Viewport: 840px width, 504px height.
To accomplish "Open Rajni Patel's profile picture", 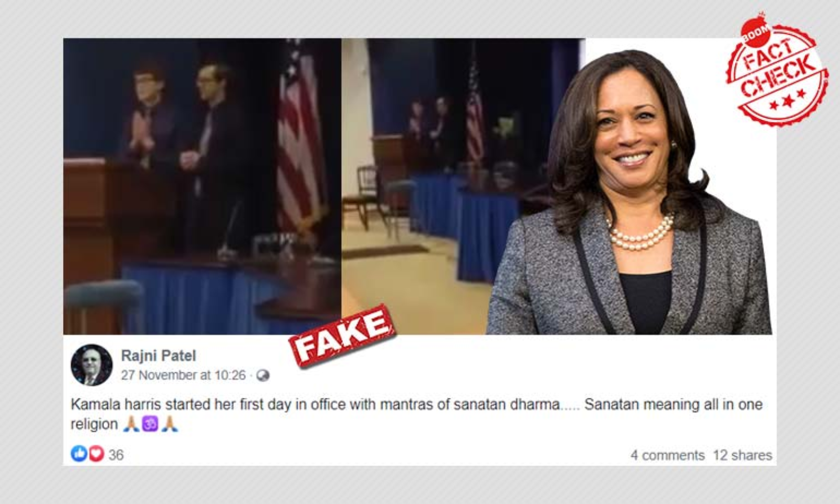I will pos(91,365).
